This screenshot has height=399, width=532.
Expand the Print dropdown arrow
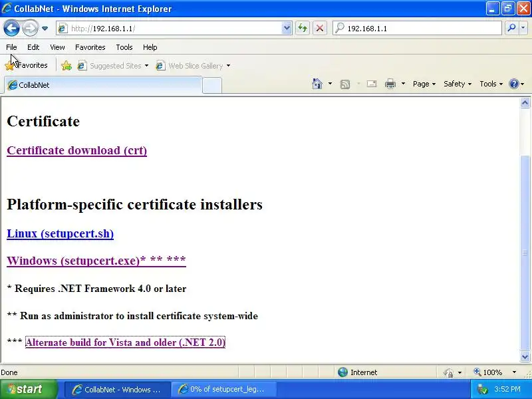(403, 84)
